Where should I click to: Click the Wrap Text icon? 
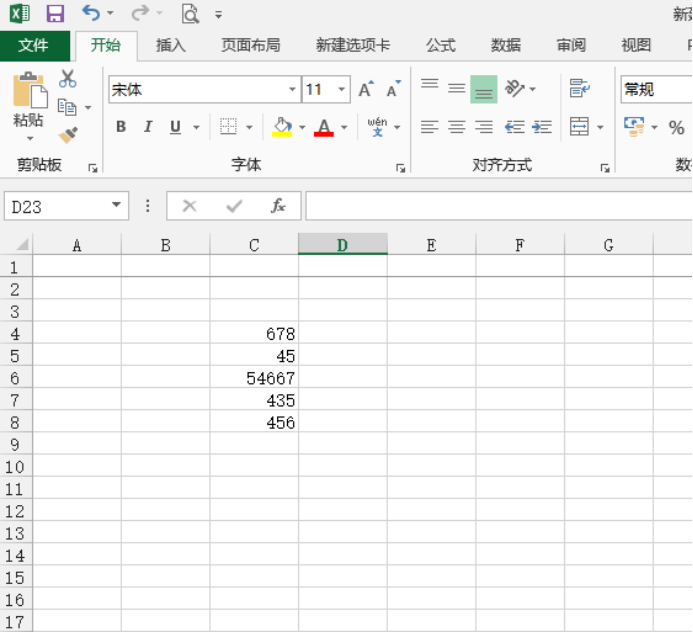579,88
